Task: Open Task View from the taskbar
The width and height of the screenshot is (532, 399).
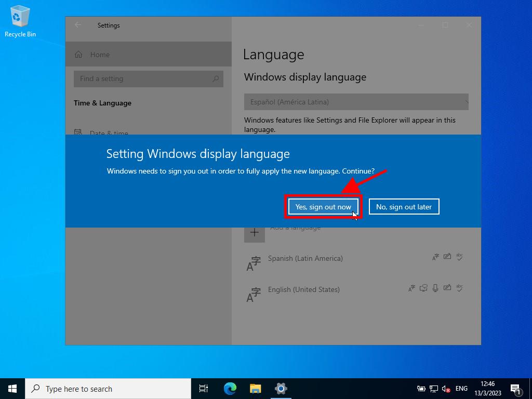Action: pyautogui.click(x=204, y=389)
